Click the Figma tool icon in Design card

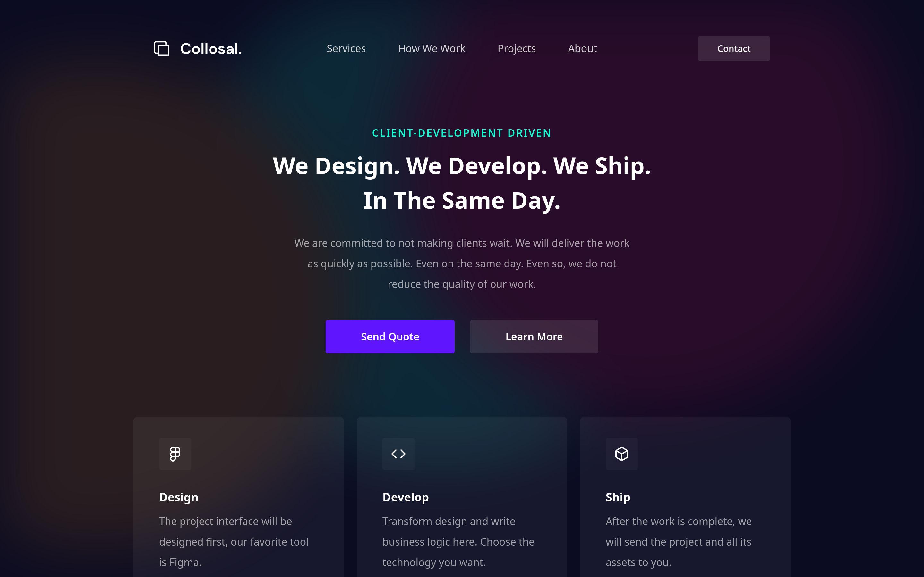pyautogui.click(x=175, y=453)
